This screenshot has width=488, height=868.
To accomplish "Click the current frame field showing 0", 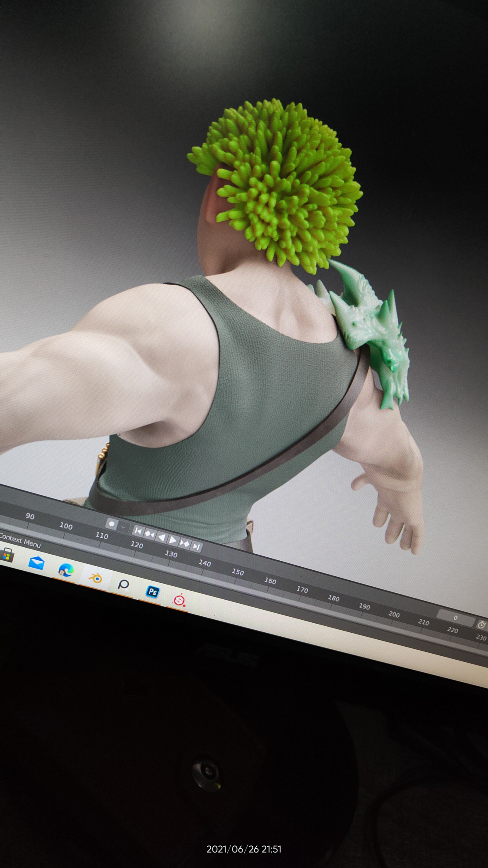I will click(455, 617).
